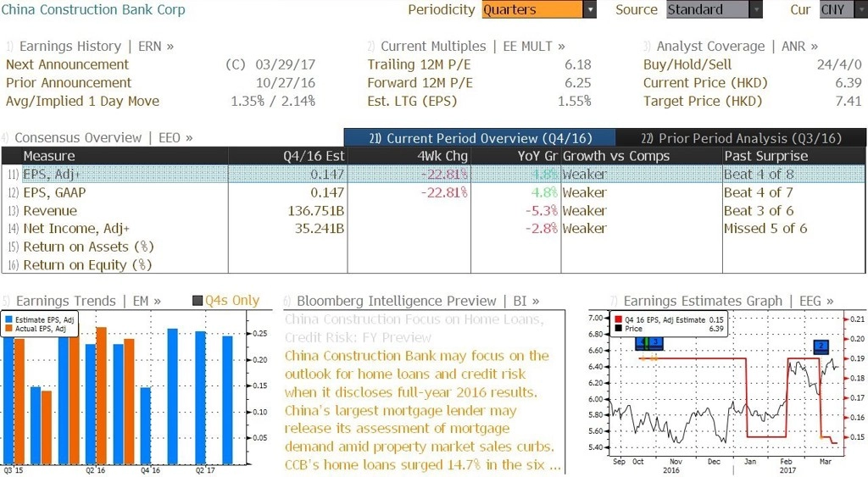Click the blue marker labeled 2 on estimates graph
This screenshot has height=477, width=868.
[x=821, y=347]
